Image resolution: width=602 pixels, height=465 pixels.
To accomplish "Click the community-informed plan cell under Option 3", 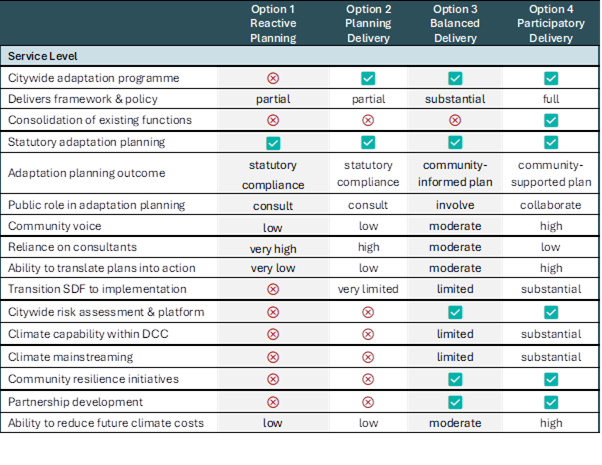I will tap(455, 173).
